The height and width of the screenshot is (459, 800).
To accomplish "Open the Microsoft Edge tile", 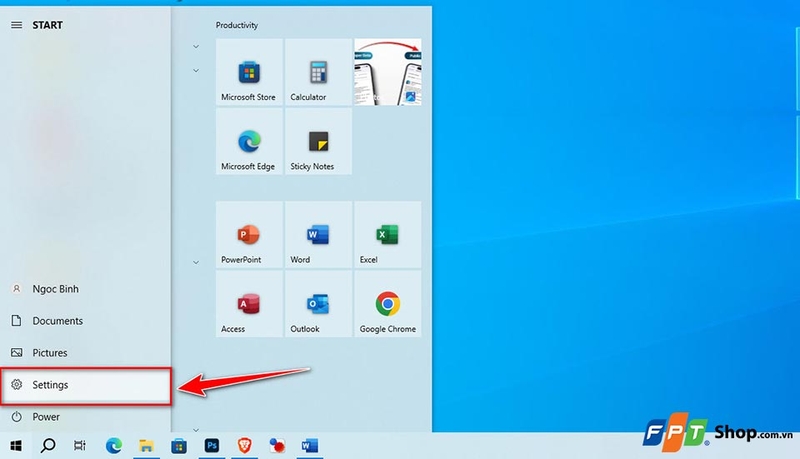I will click(x=249, y=141).
